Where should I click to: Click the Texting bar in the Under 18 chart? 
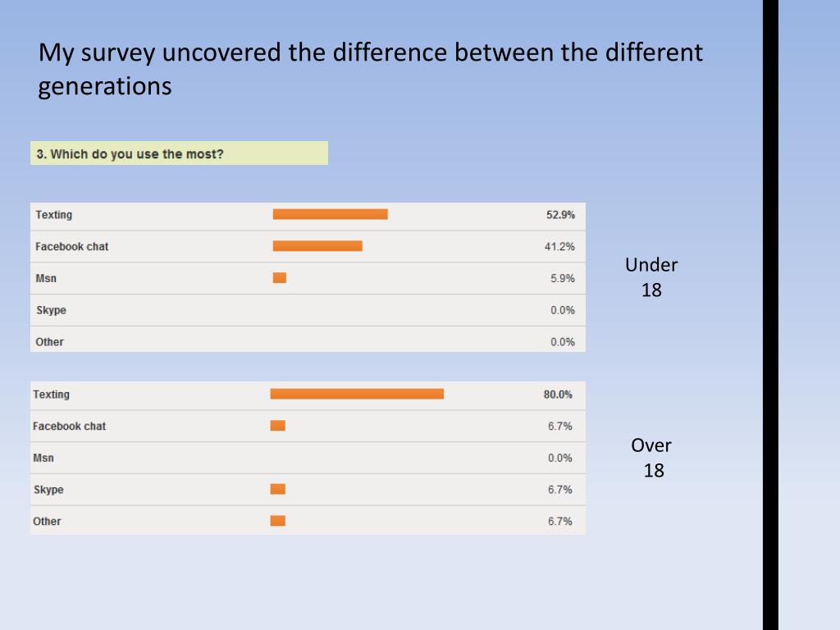pos(330,214)
